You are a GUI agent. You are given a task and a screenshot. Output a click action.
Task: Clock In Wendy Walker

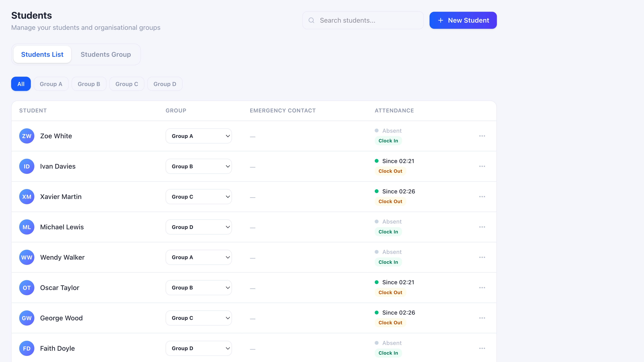(388, 262)
